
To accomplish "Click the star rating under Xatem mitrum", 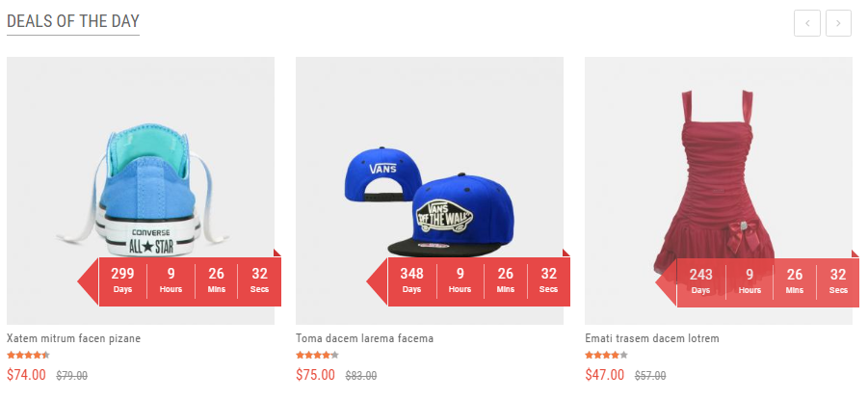I will pos(28,356).
